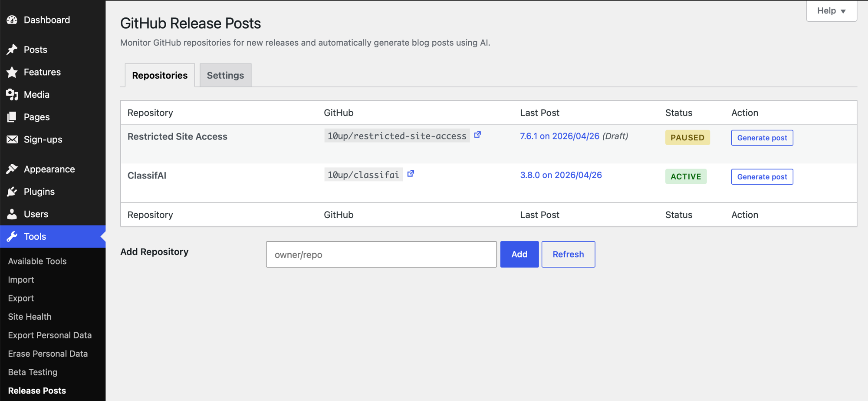Open Site Health submenu item
The height and width of the screenshot is (401, 868).
click(30, 317)
